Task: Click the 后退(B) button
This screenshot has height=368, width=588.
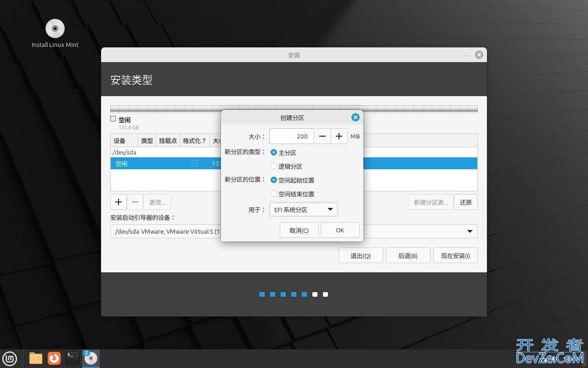Action: [x=408, y=256]
